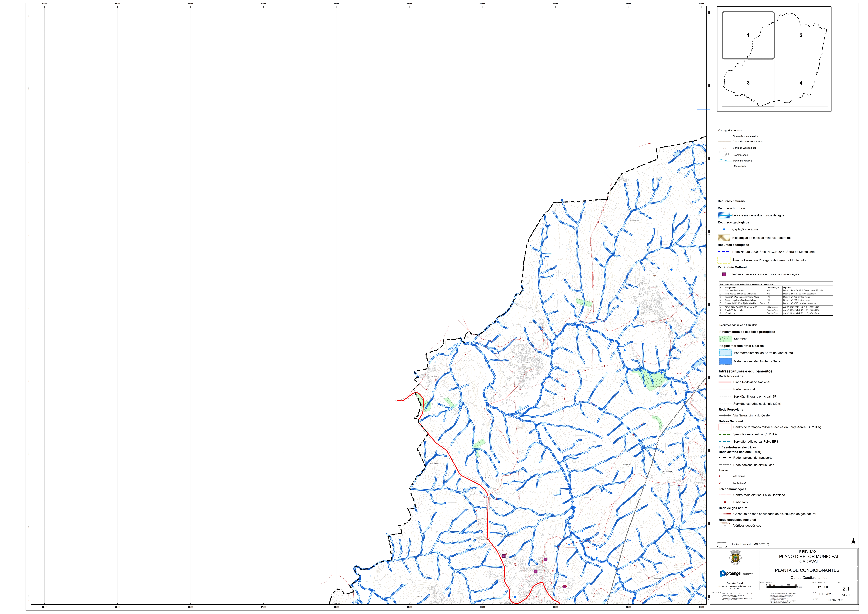Click the north arrow symbol
This screenshot has width=868, height=614.
(853, 540)
